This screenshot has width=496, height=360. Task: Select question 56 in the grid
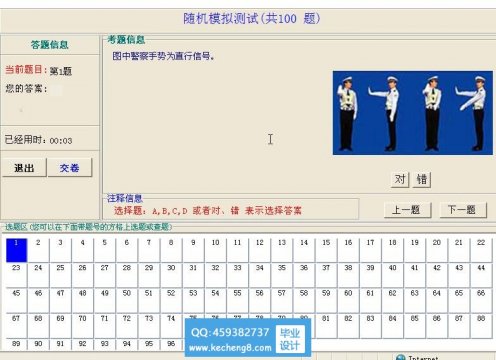pyautogui.click(x=259, y=300)
